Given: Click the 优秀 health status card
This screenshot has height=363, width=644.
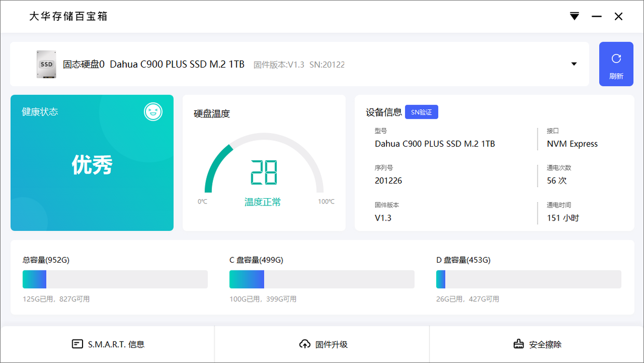Looking at the screenshot, I should (x=92, y=163).
